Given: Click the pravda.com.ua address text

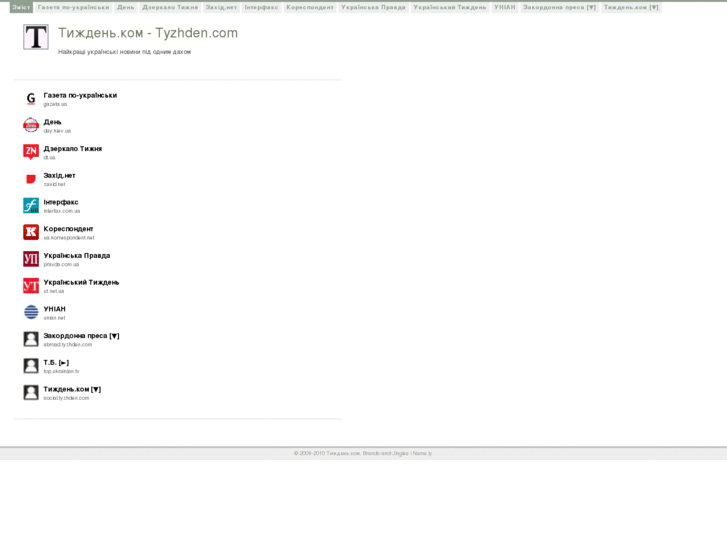Looking at the screenshot, I should pyautogui.click(x=61, y=264).
